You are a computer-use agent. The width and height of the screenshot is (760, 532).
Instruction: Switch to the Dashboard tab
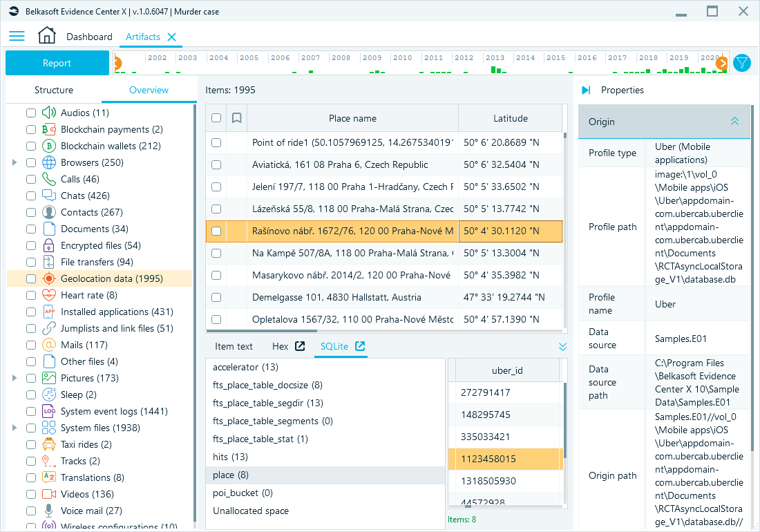(89, 37)
